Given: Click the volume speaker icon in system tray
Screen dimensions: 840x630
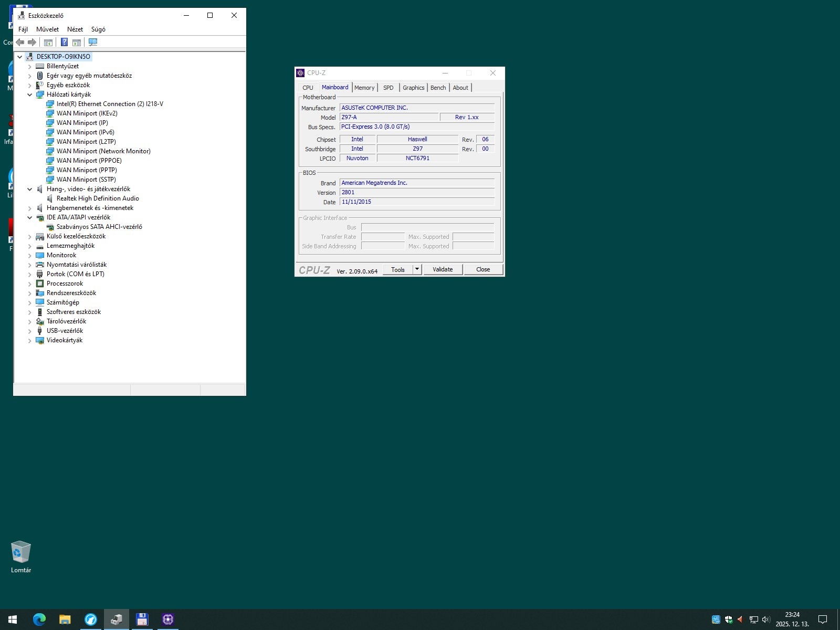Looking at the screenshot, I should [766, 619].
